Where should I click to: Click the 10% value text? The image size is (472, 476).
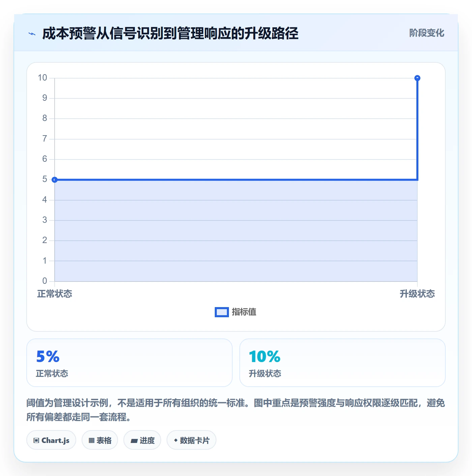(x=265, y=357)
